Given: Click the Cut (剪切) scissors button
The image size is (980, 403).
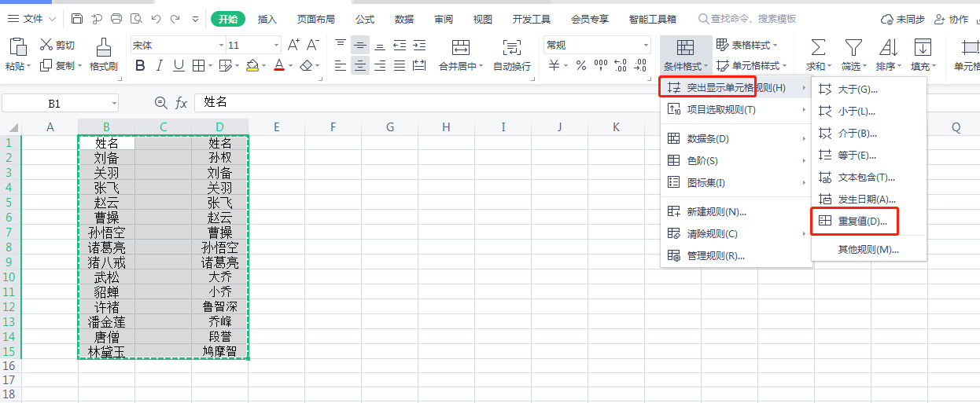Looking at the screenshot, I should (57, 45).
